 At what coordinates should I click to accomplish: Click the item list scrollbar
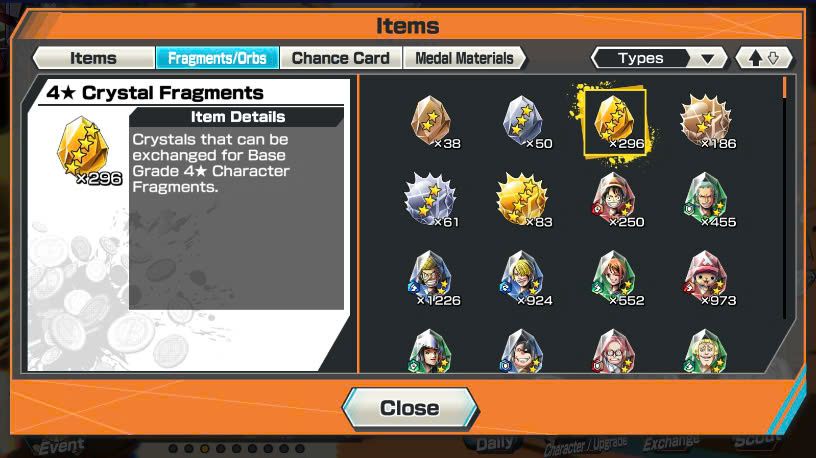click(785, 198)
